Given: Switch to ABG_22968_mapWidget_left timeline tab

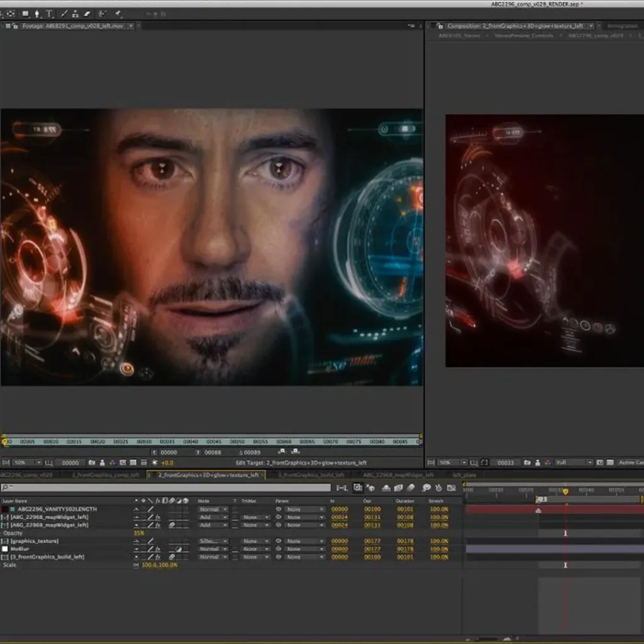Looking at the screenshot, I should (398, 475).
